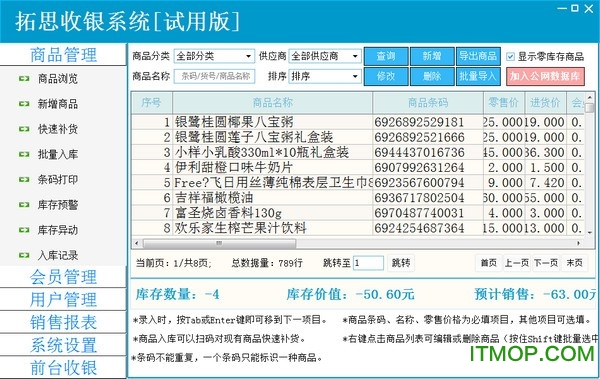600x379 pixels.
Task: Open 入库记录 in the sidebar
Action: (57, 255)
